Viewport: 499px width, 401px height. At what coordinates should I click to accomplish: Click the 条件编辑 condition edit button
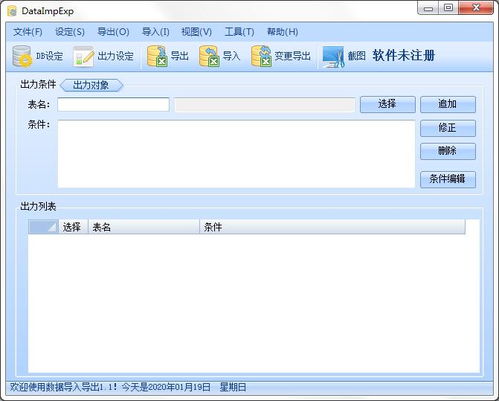click(x=448, y=180)
